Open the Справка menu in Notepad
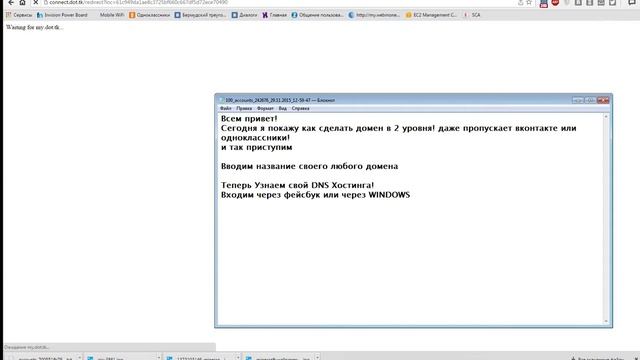Image resolution: width=640 pixels, height=360 pixels. coord(300,109)
